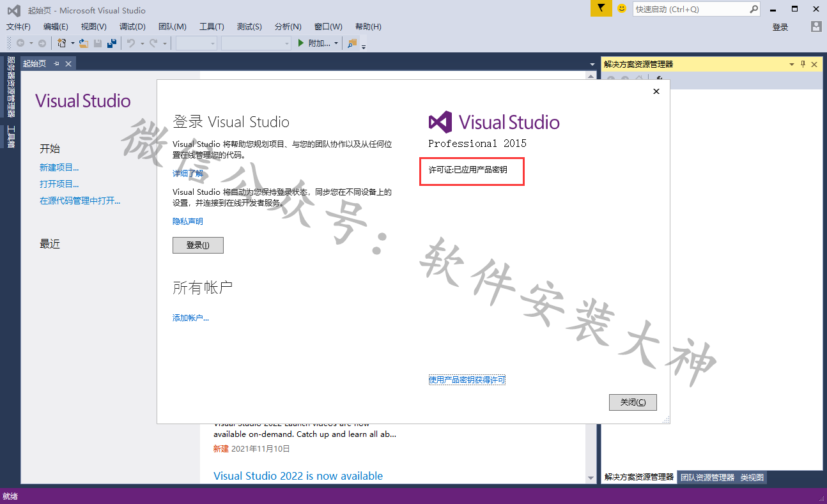827x504 pixels.
Task: Click the Open Project link on Start Page
Action: pos(59,184)
